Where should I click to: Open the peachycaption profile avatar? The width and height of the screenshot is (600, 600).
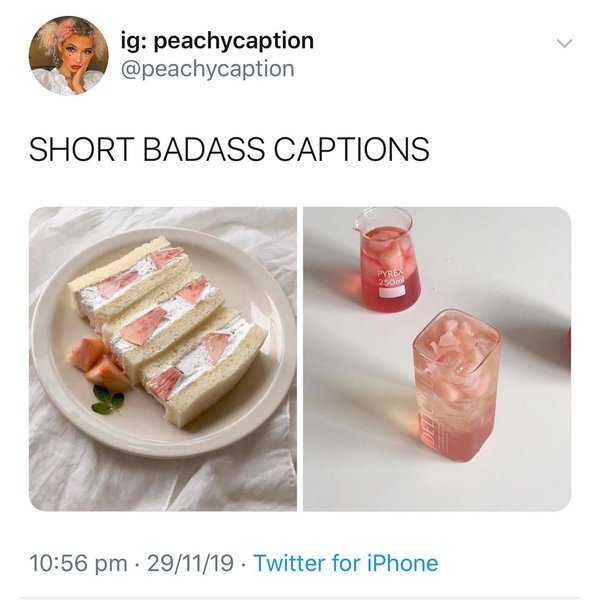click(68, 55)
